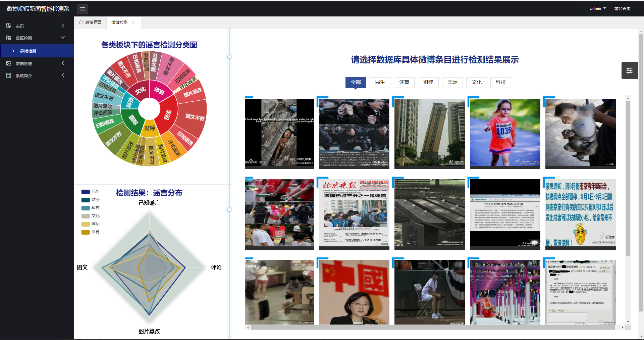Select the tennis player seated thumbnail

click(429, 292)
